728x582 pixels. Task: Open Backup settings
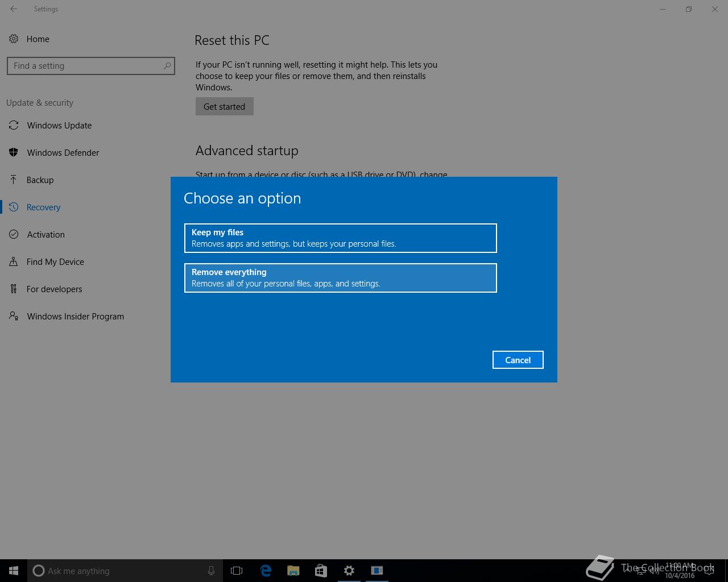40,180
